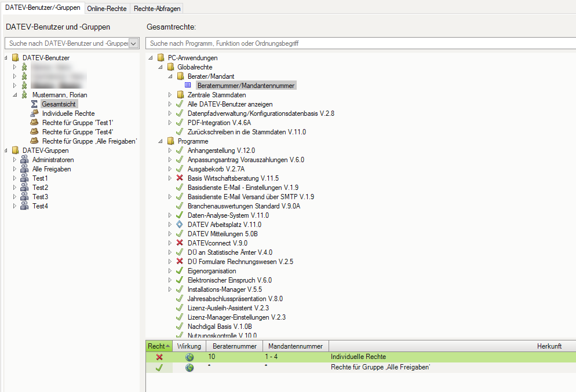Collapse the DATEV-Gruppen root node
Viewport: 576px width, 392px height.
pos(6,151)
